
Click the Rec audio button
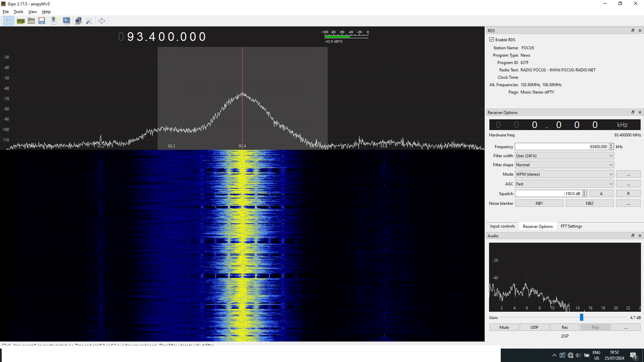point(565,327)
